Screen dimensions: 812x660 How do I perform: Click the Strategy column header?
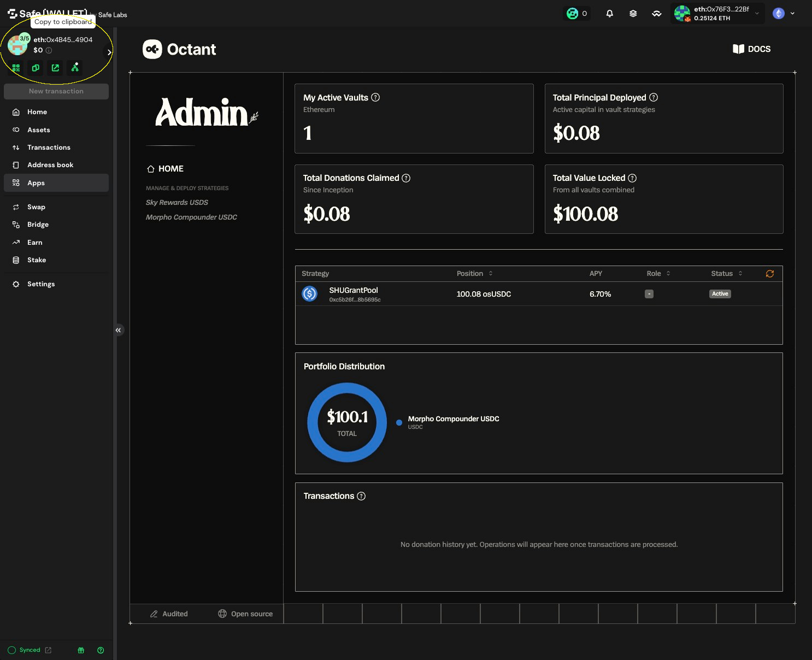(x=315, y=274)
